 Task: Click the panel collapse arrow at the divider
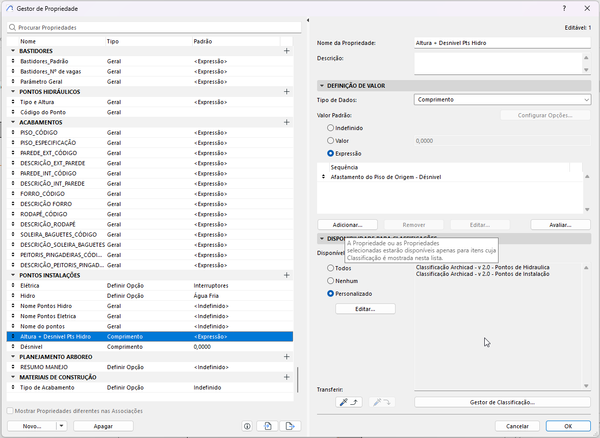tap(308, 20)
